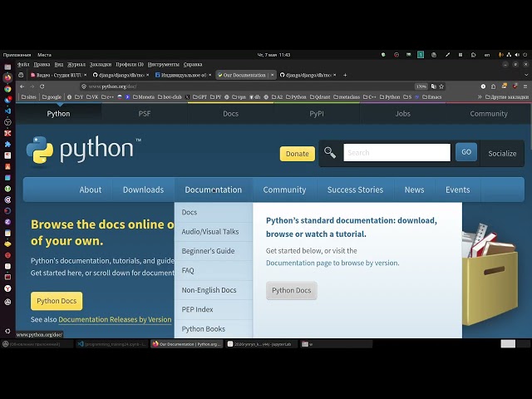Open the 'google' bookmarks folder
The height and width of the screenshot is (399, 532).
52,97
